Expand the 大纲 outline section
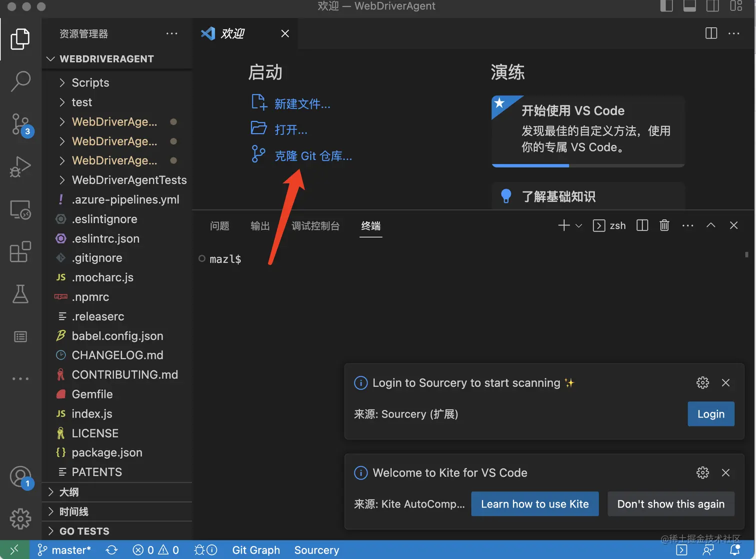Screen dimensions: 756x559 coord(117,492)
